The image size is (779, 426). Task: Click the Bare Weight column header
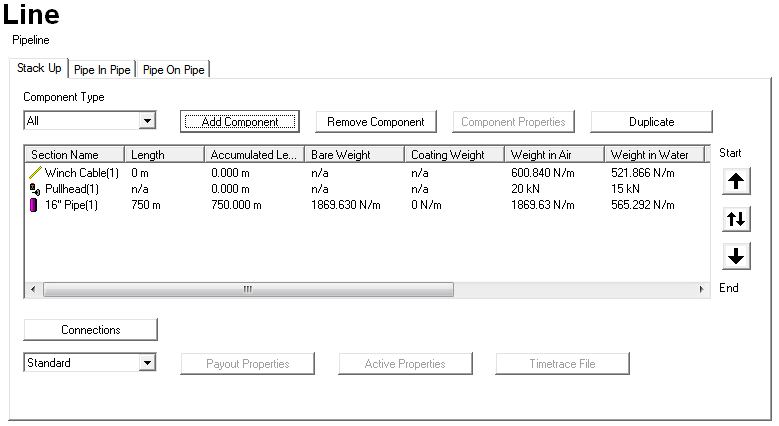coord(354,155)
